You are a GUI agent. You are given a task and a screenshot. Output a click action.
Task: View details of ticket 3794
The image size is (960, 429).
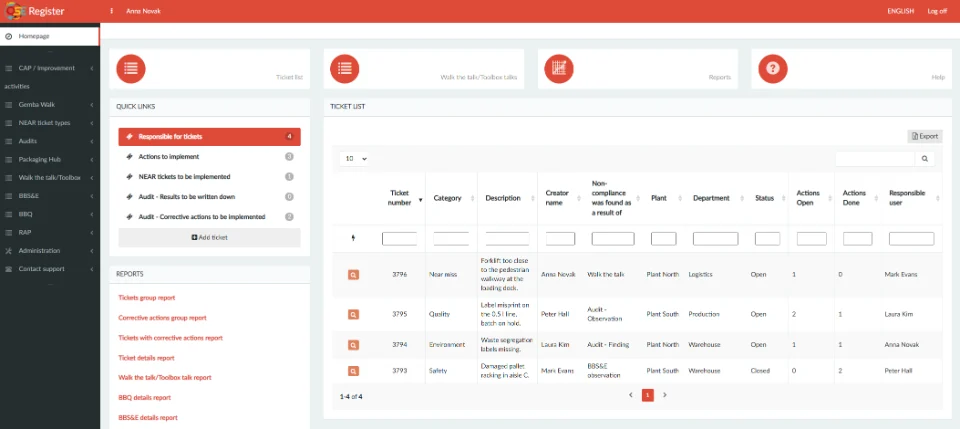[x=353, y=345]
